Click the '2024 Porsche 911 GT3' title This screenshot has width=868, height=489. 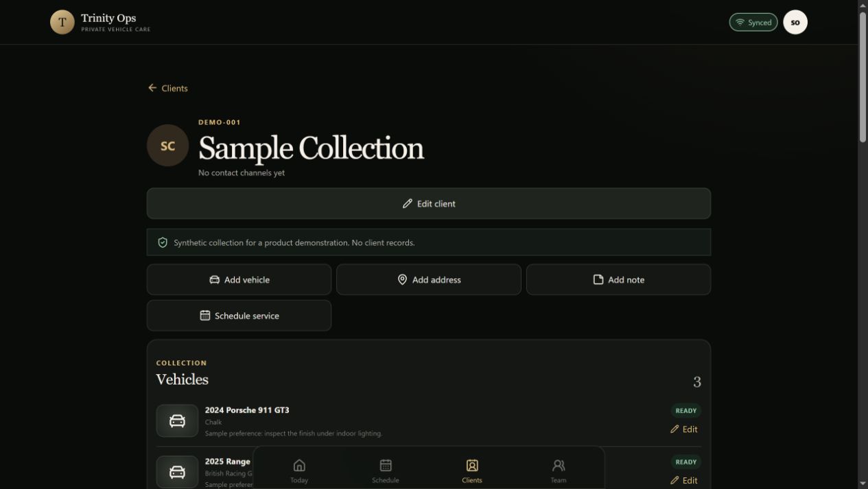click(x=247, y=410)
